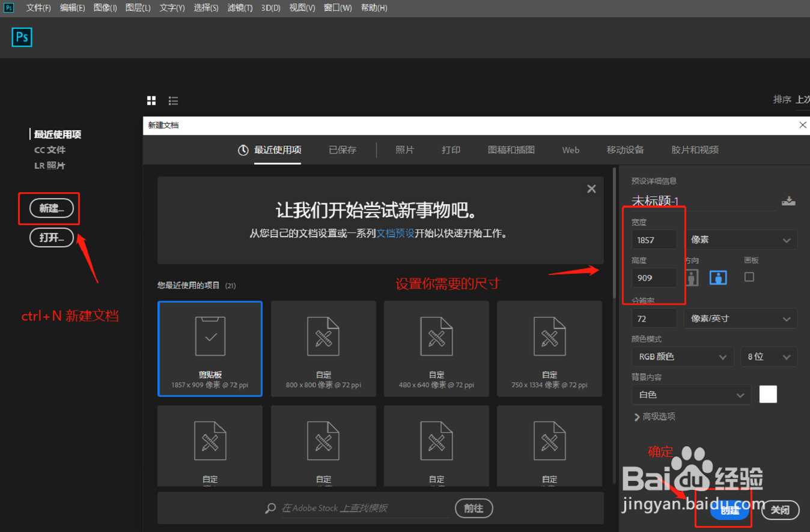Select portrait orientation icon

tap(692, 277)
